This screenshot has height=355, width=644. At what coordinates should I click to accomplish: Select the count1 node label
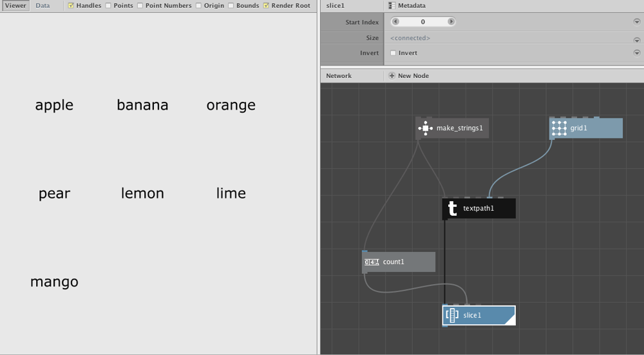(393, 262)
